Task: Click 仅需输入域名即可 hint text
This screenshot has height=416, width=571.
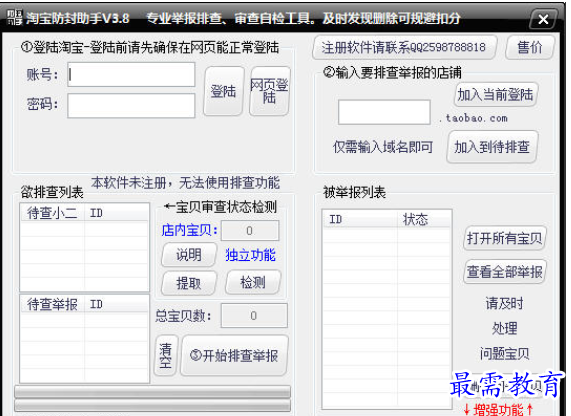Action: (x=383, y=147)
